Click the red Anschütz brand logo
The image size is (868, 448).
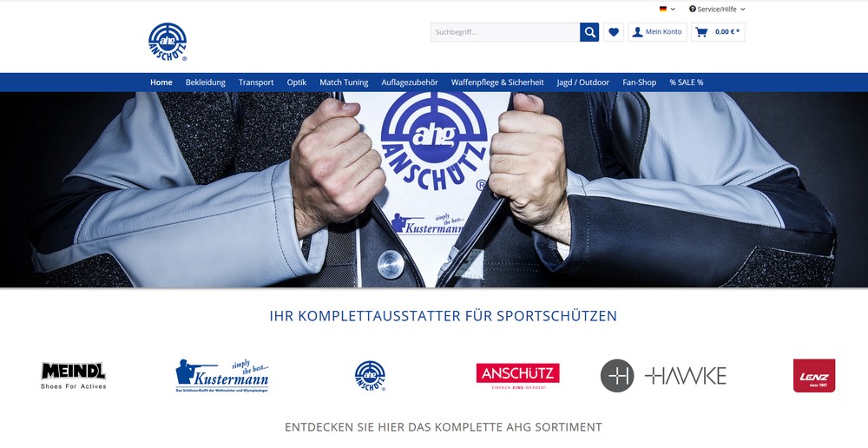click(517, 375)
